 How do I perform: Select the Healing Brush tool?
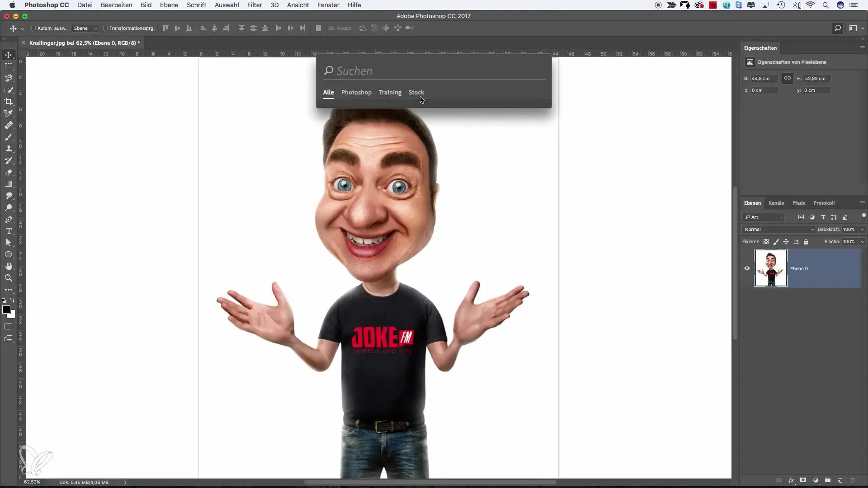click(x=9, y=125)
